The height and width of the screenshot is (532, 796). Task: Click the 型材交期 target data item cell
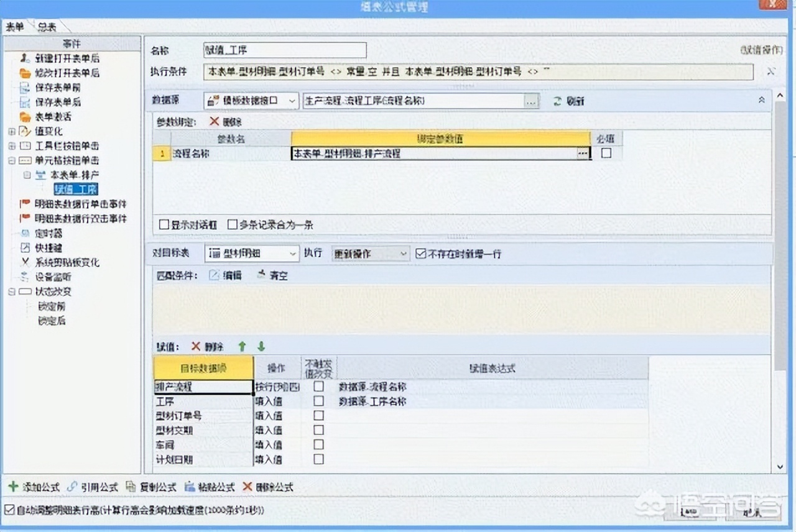click(203, 430)
